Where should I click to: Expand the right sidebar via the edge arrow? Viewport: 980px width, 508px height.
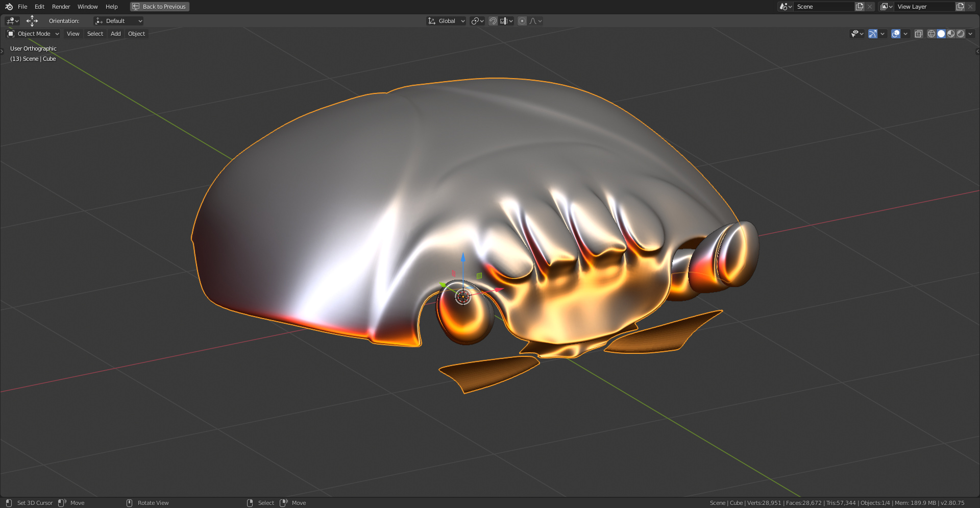[977, 51]
